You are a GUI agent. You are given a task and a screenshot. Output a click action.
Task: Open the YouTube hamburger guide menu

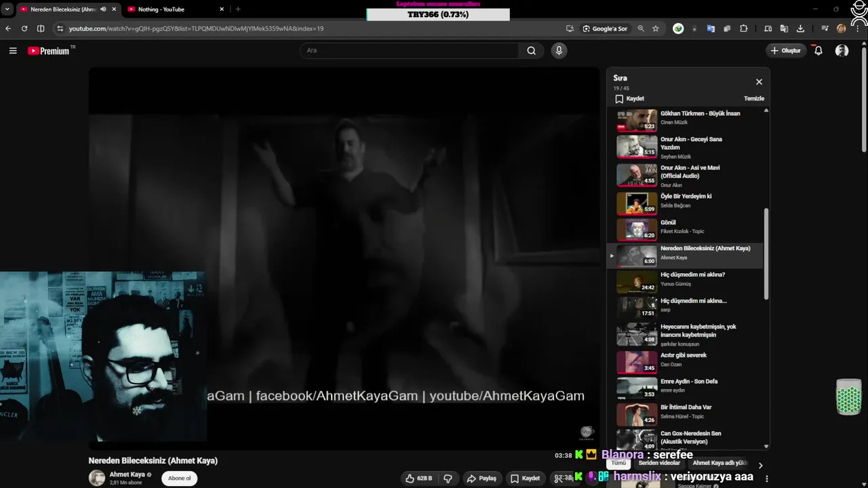13,51
